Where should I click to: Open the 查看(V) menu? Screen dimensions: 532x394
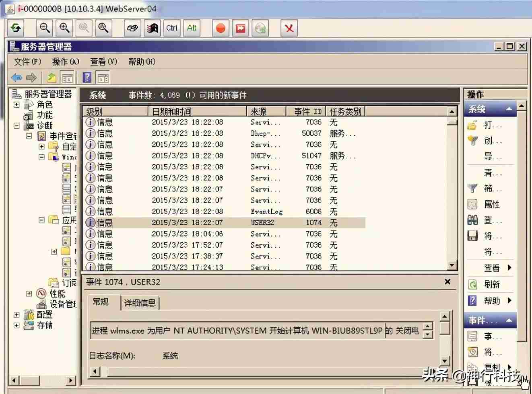tap(103, 62)
